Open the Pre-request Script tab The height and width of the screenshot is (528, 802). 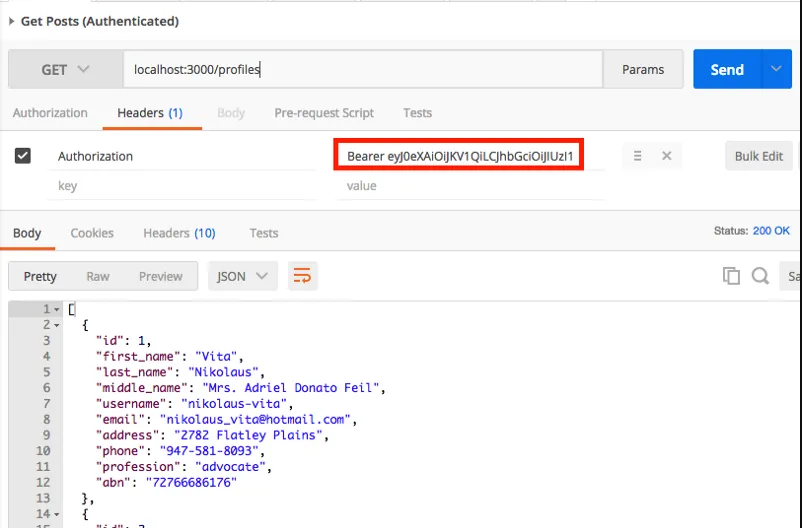(324, 113)
